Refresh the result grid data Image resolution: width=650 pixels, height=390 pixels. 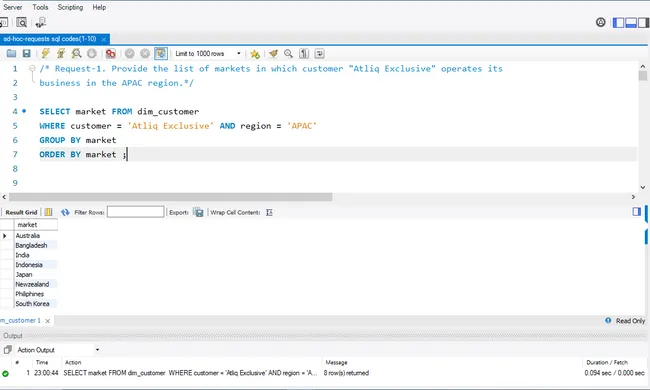pos(65,212)
